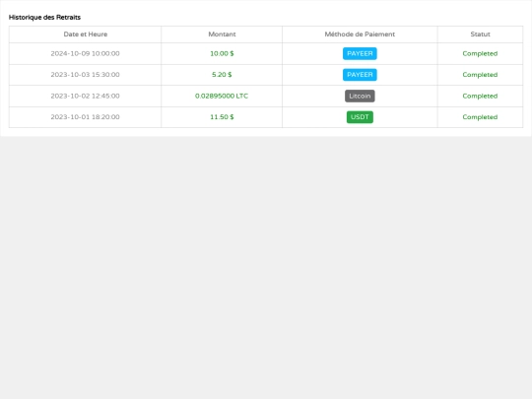Click the 'Méthode de Paiement' column header
This screenshot has width=532, height=399.
tap(360, 34)
